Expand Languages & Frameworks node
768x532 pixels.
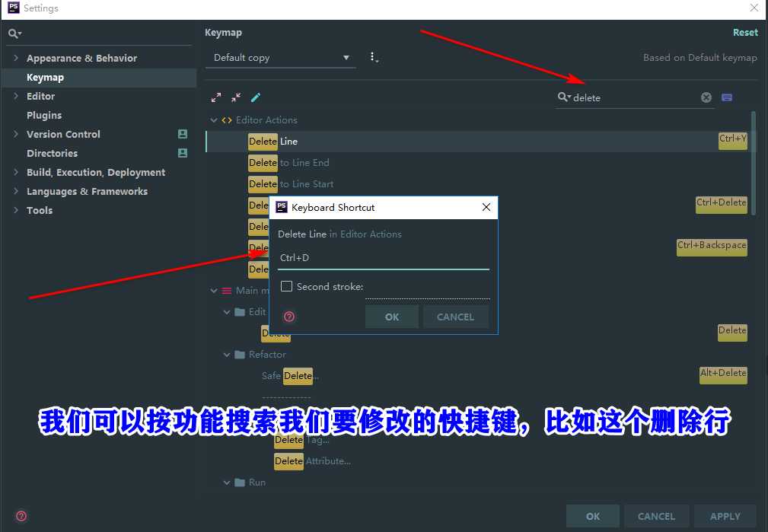(x=16, y=191)
